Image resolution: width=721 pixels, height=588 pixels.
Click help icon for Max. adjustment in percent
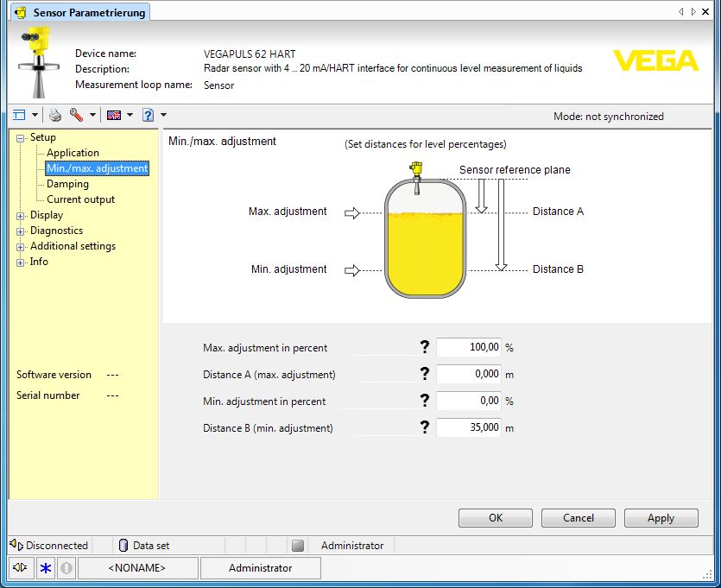tap(425, 347)
